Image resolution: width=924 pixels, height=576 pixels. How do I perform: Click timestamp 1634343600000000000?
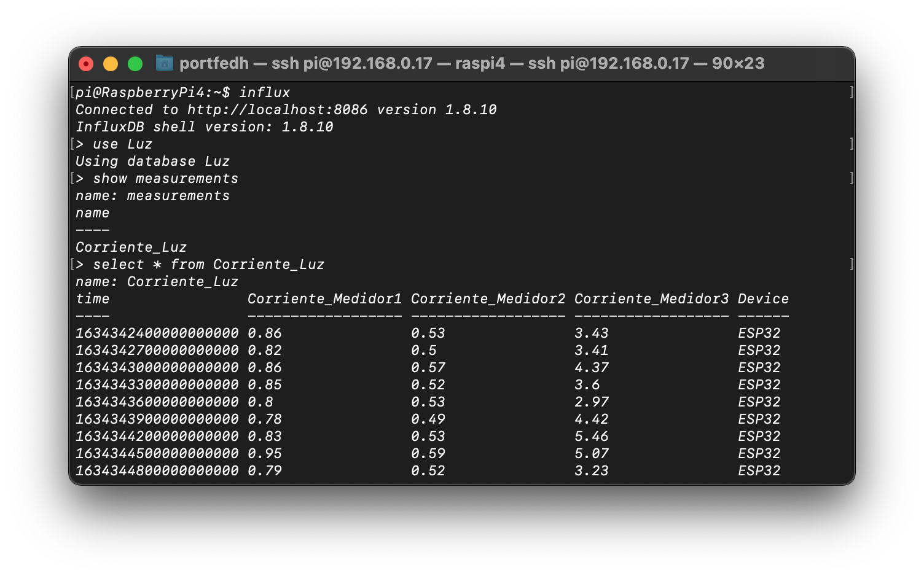(157, 402)
